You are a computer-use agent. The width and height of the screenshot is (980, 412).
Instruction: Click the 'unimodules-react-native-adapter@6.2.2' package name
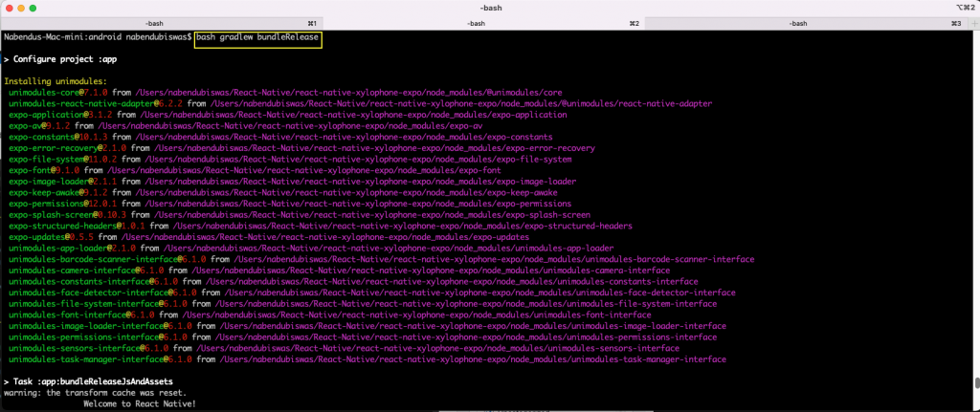tap(96, 103)
